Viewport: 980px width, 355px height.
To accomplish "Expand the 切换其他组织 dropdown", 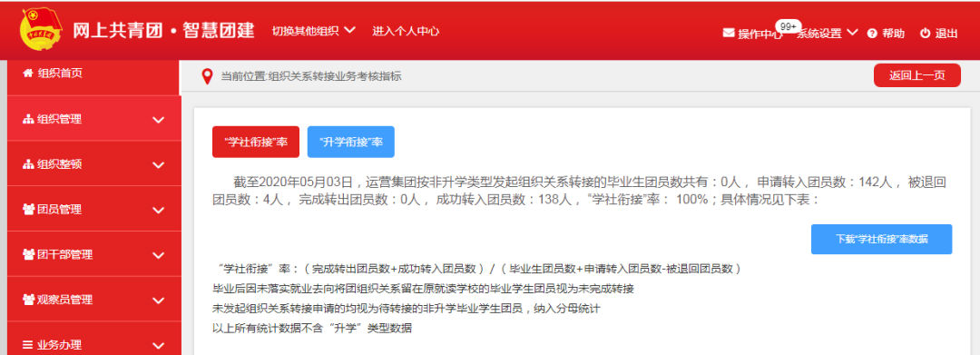I will (x=314, y=31).
